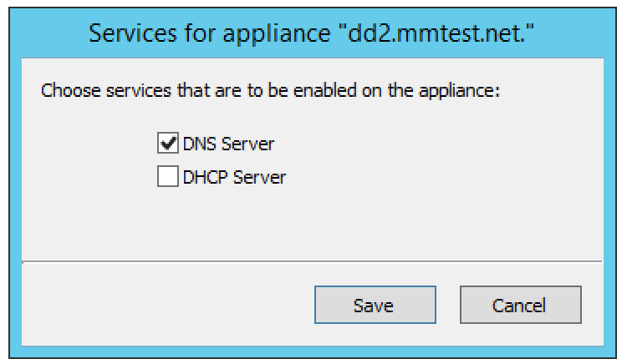Toggle the checked DNS Server box

[x=167, y=143]
